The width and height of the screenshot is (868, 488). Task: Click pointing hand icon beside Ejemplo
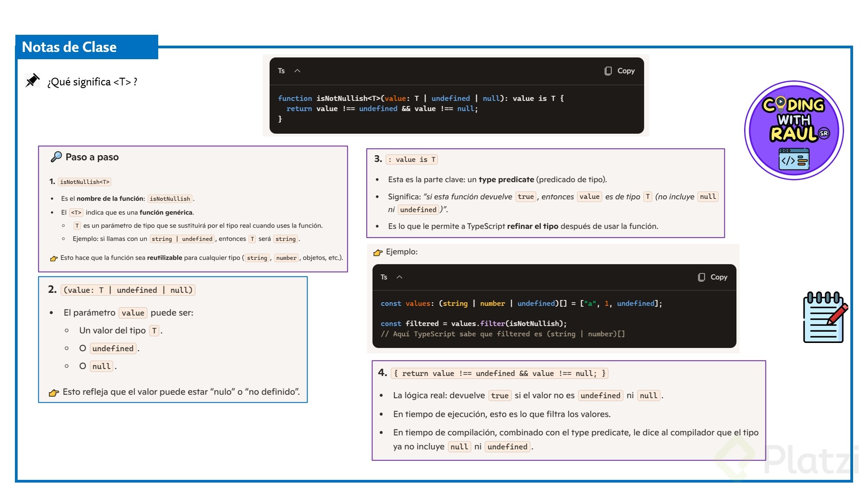pyautogui.click(x=378, y=252)
